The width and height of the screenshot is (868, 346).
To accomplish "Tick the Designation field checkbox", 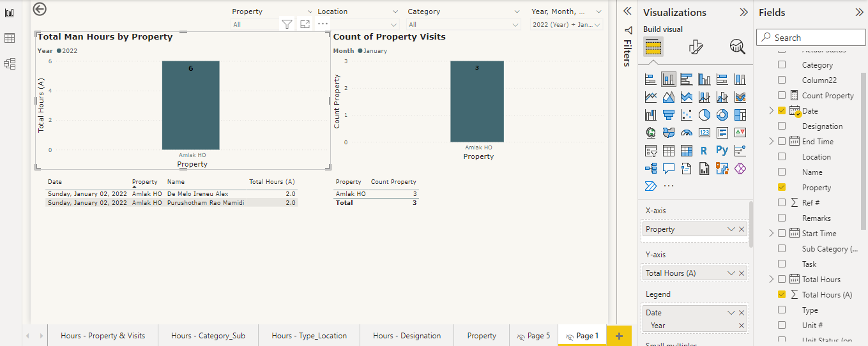I will click(782, 126).
